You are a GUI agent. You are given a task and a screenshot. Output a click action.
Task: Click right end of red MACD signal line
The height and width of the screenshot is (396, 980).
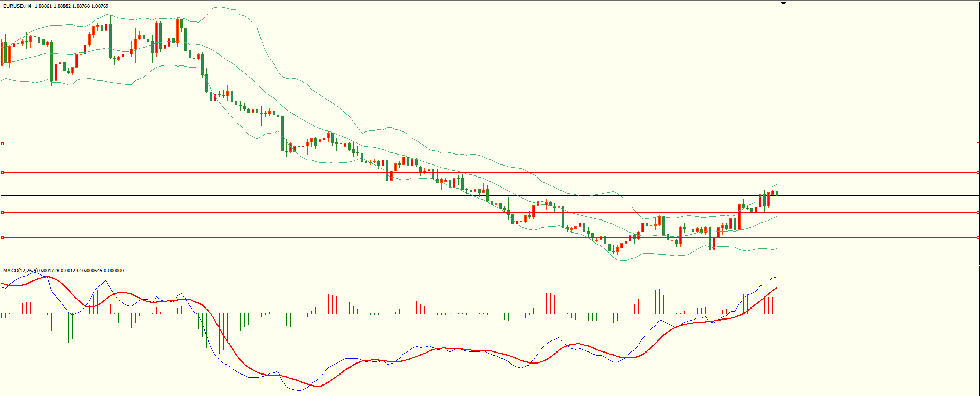click(x=776, y=288)
